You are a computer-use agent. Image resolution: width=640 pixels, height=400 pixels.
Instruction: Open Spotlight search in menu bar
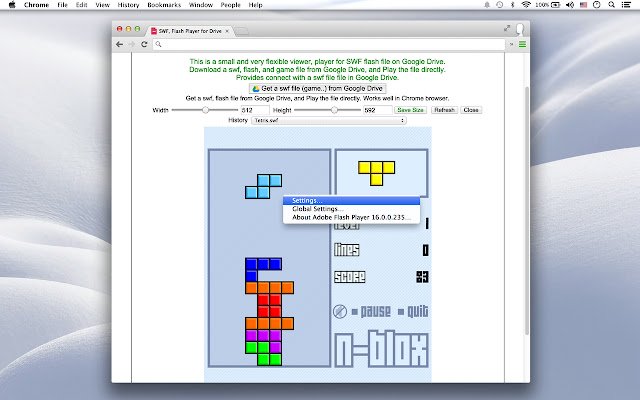click(611, 5)
